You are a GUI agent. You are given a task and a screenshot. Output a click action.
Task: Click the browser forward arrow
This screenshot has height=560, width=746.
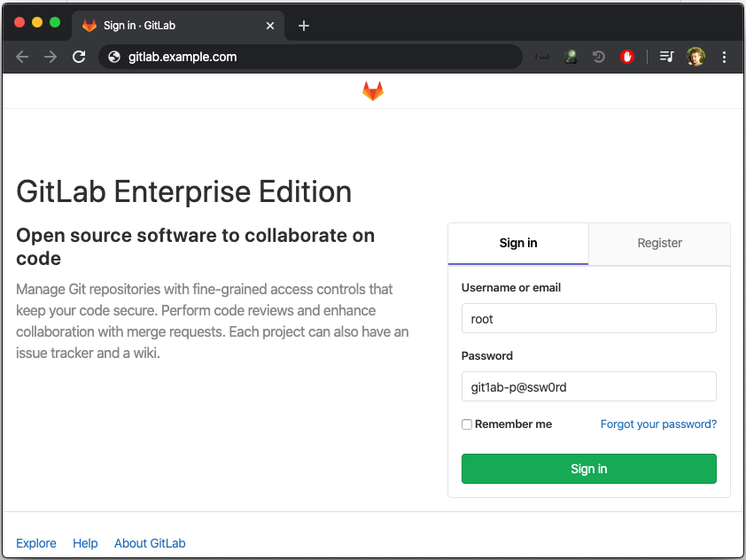point(50,57)
